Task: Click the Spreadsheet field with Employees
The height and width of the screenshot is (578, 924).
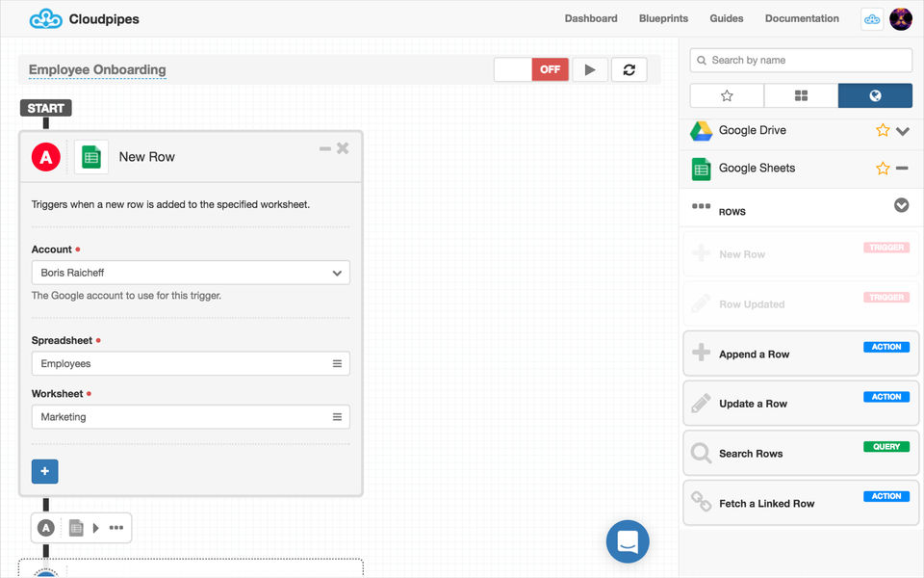Action: point(191,363)
